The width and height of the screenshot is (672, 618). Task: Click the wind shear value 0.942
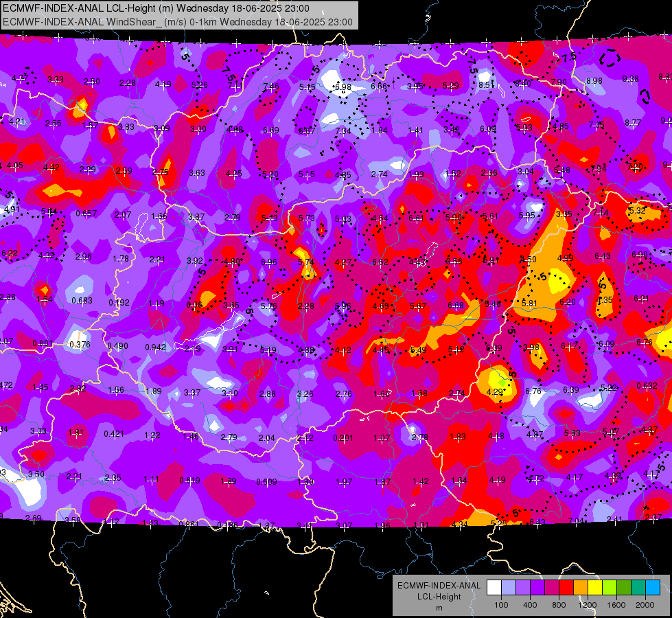pyautogui.click(x=155, y=347)
